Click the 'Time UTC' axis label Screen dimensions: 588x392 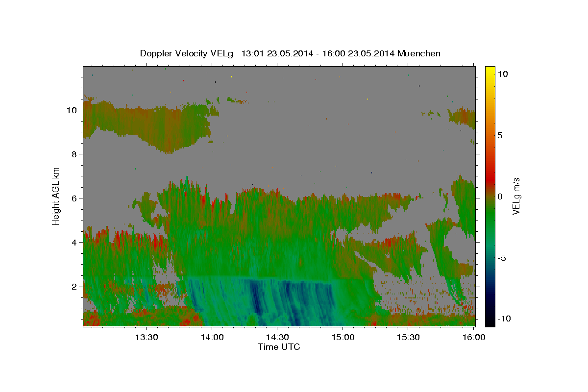click(x=279, y=347)
